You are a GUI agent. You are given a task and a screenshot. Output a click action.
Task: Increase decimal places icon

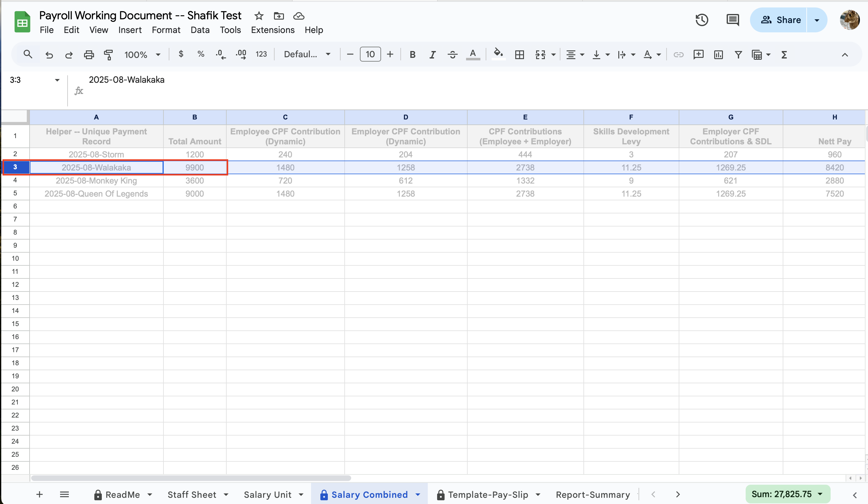[x=241, y=54]
